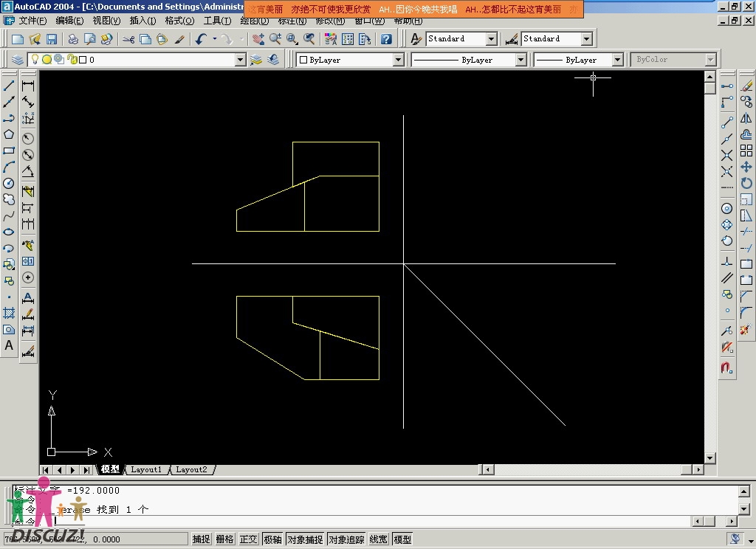Open the dimension style Standard dropdown
The width and height of the screenshot is (756, 549).
pos(587,38)
